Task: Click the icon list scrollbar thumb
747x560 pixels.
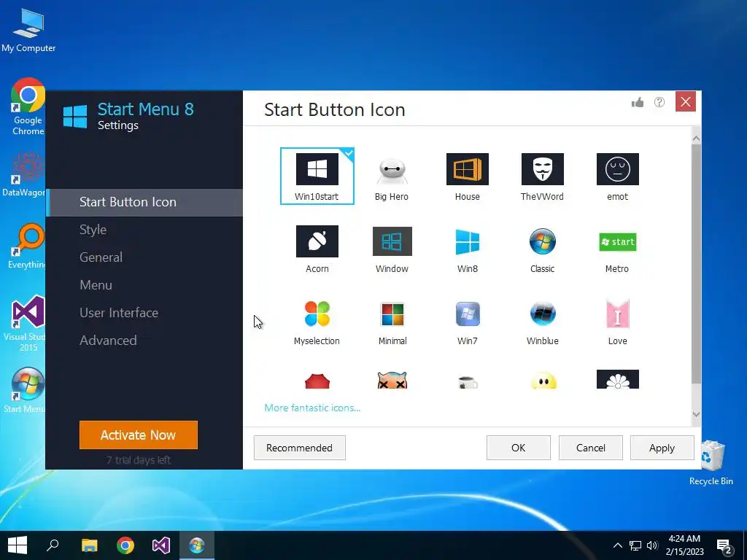Action: coord(696,264)
